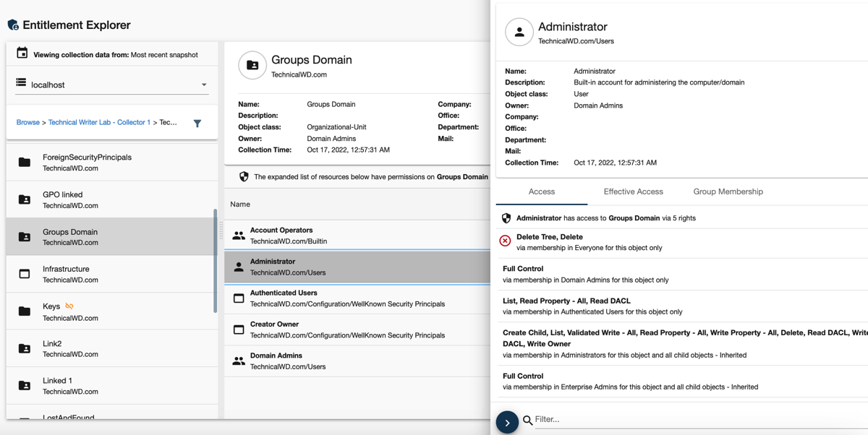Screen dimensions: 868x435
Task: Click the round blue arrow collapse button
Action: pos(507,423)
